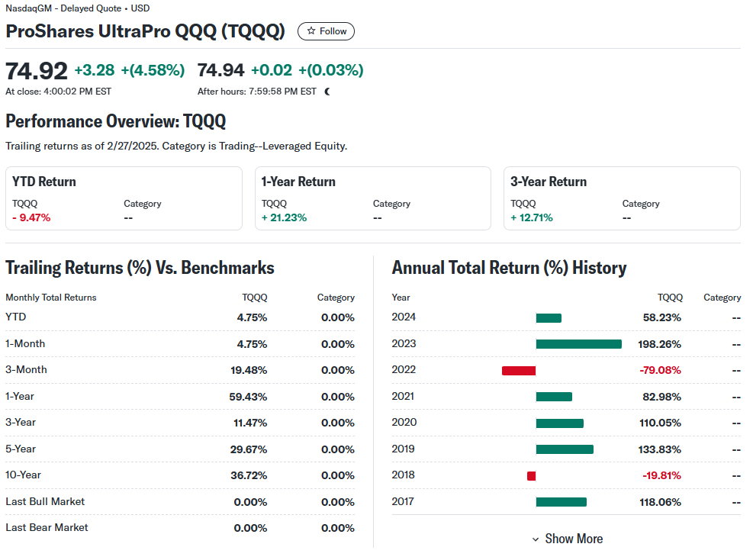753x560 pixels.
Task: Click the 5-Year 29.67% value
Action: [x=249, y=449]
